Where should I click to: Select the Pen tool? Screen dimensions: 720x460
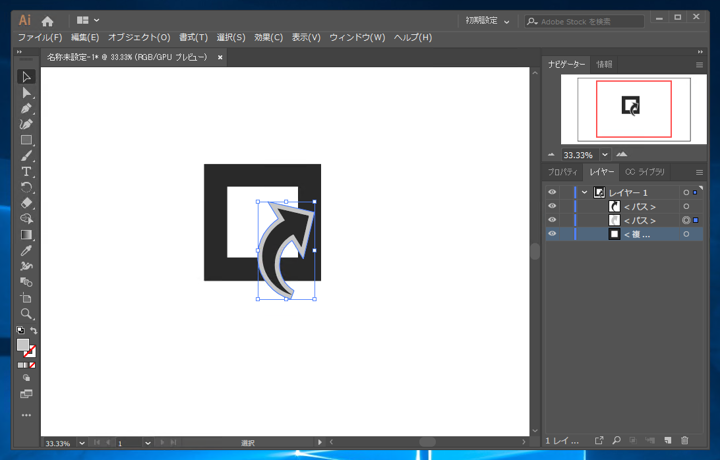[x=26, y=108]
